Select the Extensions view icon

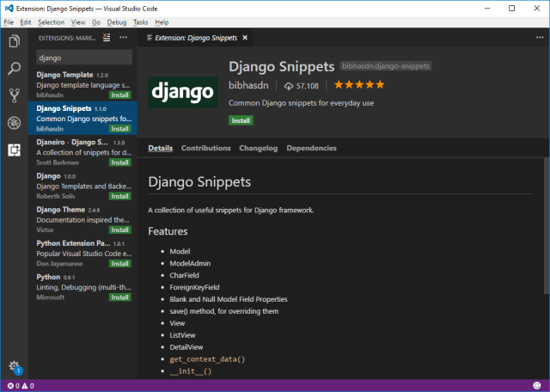click(x=14, y=150)
